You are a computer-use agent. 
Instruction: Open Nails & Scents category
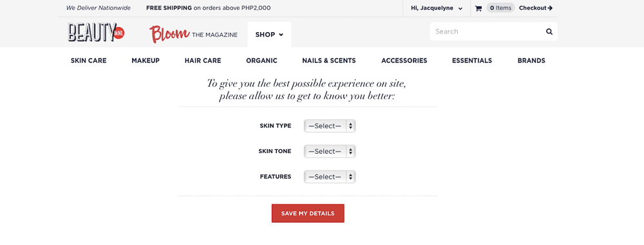[329, 60]
